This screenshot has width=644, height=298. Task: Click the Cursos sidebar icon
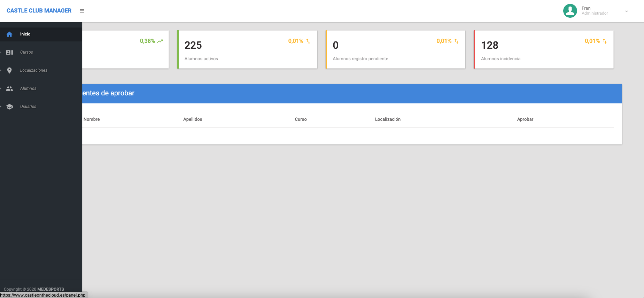click(9, 52)
